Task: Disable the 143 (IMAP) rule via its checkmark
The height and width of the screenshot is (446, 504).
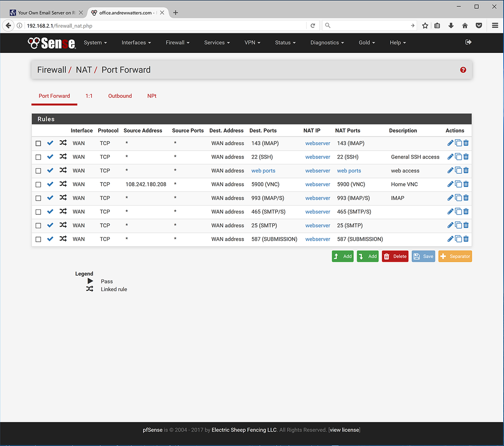Action: click(50, 143)
